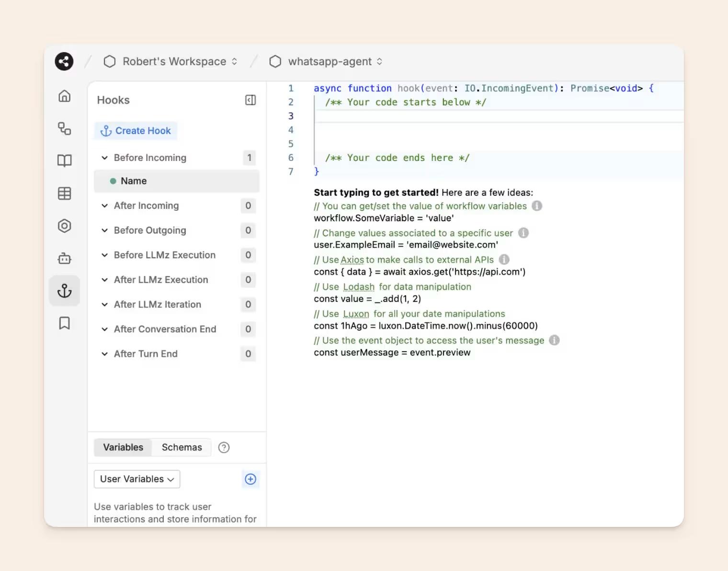Image resolution: width=728 pixels, height=571 pixels.
Task: Switch to Variables tab
Action: [123, 447]
